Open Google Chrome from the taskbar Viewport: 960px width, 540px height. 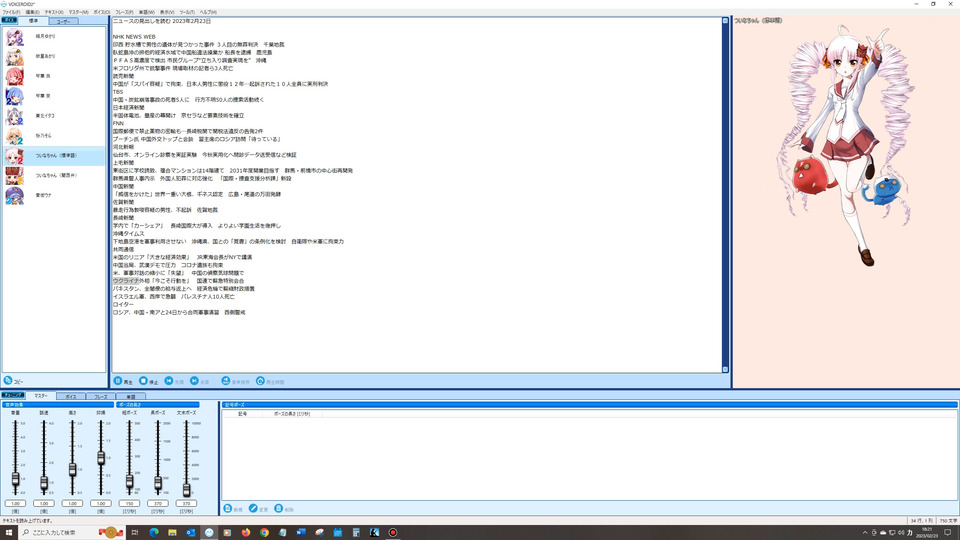pos(264,532)
